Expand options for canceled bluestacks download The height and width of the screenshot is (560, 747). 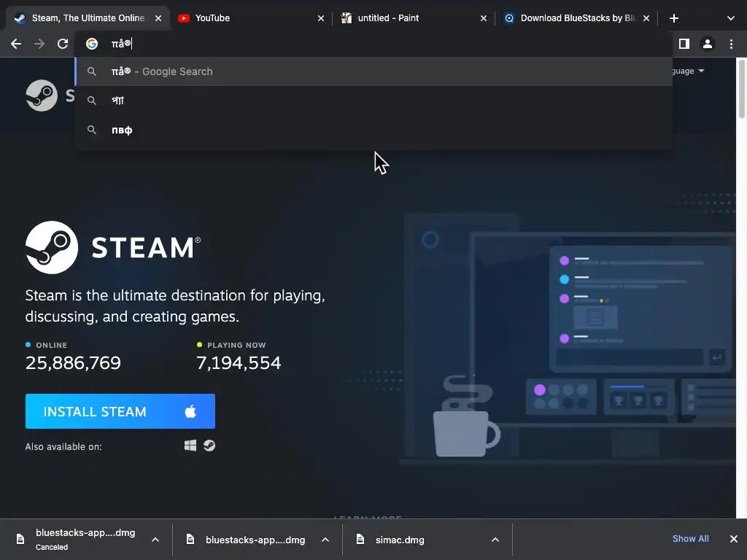click(155, 540)
